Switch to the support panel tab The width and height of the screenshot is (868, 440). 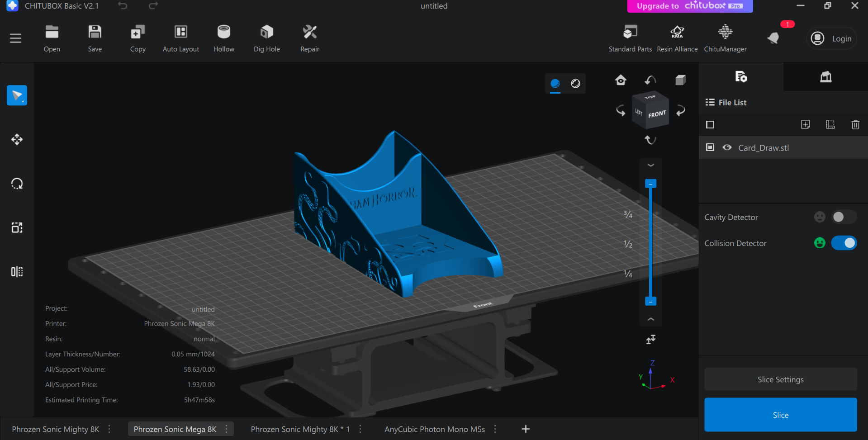point(826,76)
